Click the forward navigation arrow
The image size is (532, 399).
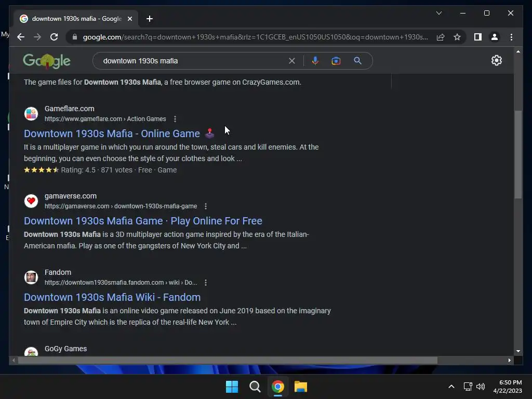[37, 37]
